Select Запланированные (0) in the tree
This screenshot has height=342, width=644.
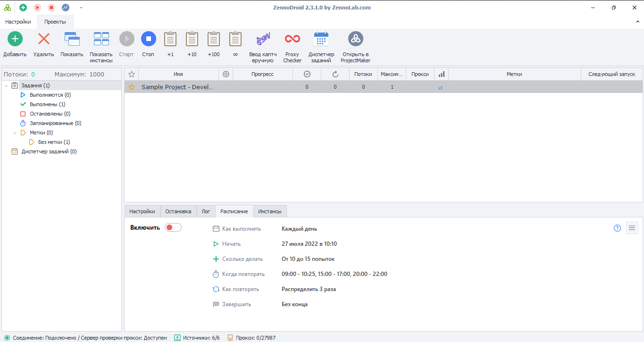coord(55,123)
